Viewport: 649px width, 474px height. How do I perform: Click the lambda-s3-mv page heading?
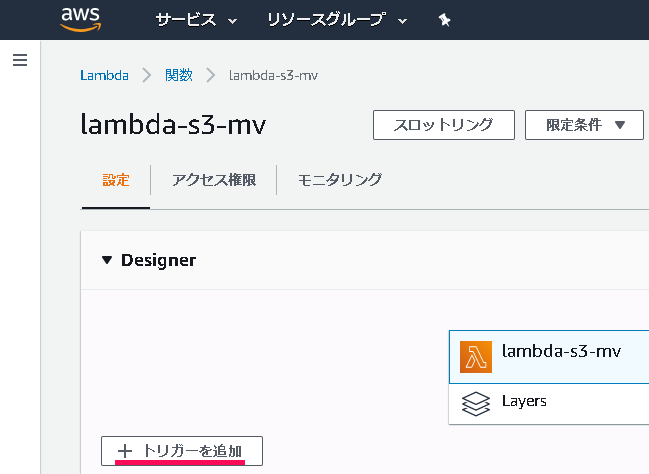(173, 124)
